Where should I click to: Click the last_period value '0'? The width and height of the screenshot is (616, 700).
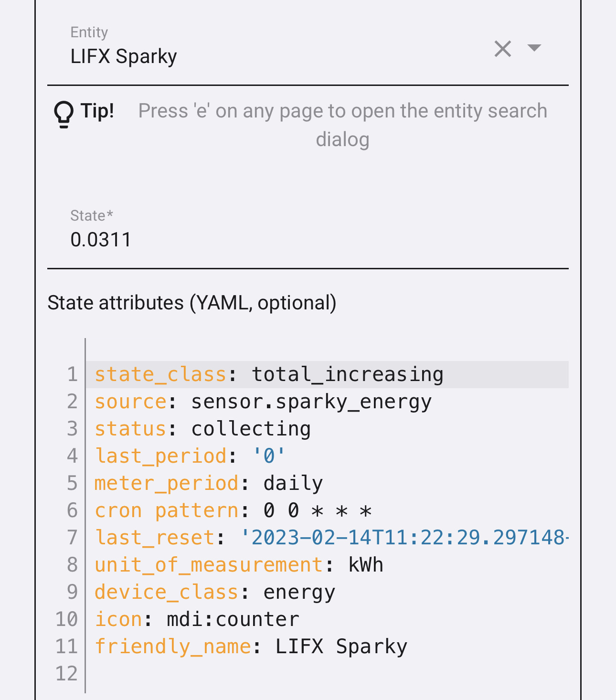click(269, 456)
